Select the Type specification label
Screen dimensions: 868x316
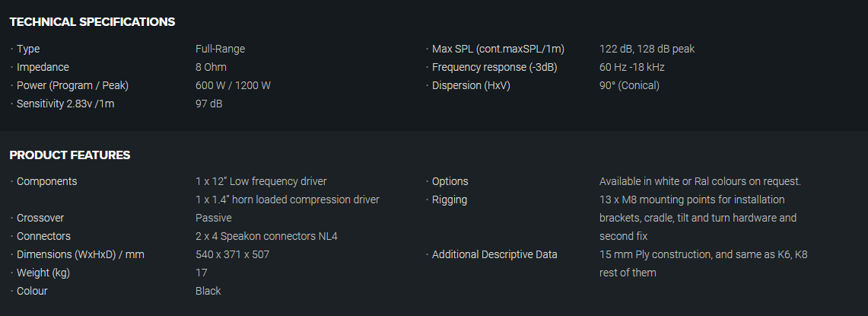pos(28,49)
